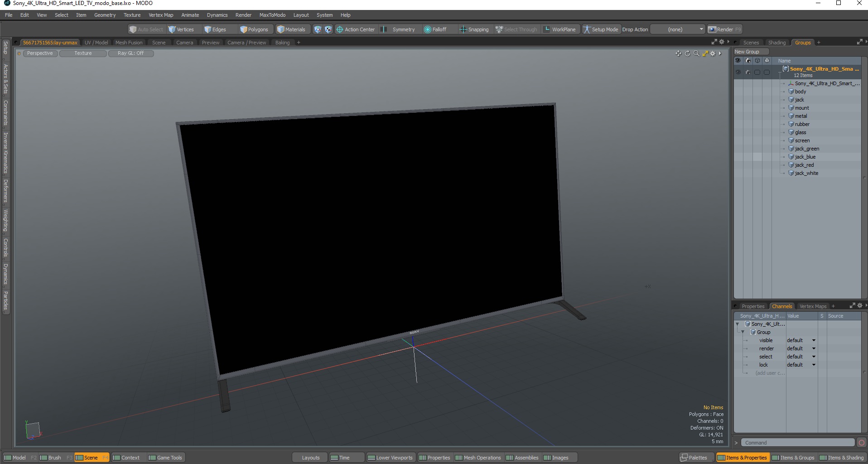Open Channels panel settings gear
This screenshot has height=464, width=868.
(859, 306)
